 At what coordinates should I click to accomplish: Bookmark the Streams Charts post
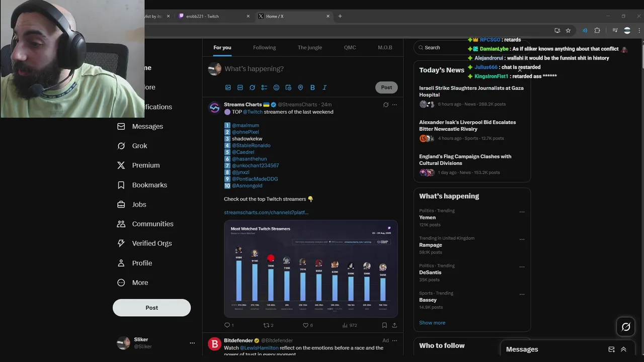(384, 325)
